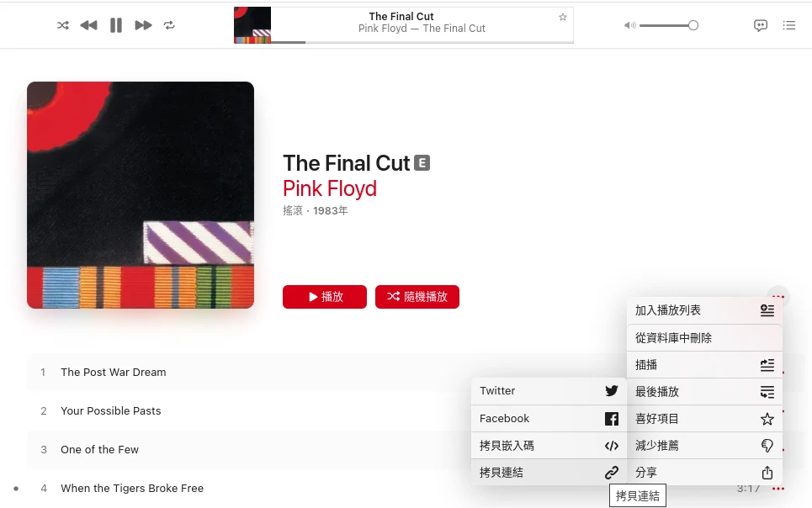Mute with the volume speaker icon
812x508 pixels.
pyautogui.click(x=629, y=25)
